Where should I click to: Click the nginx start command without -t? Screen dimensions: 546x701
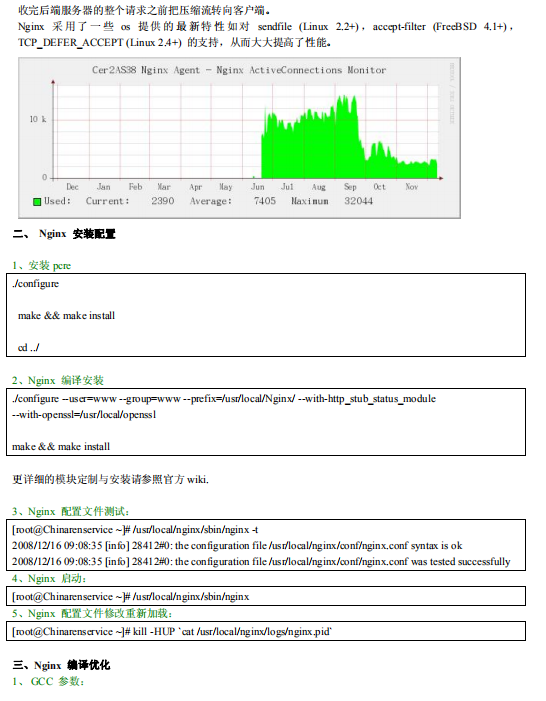(131, 597)
